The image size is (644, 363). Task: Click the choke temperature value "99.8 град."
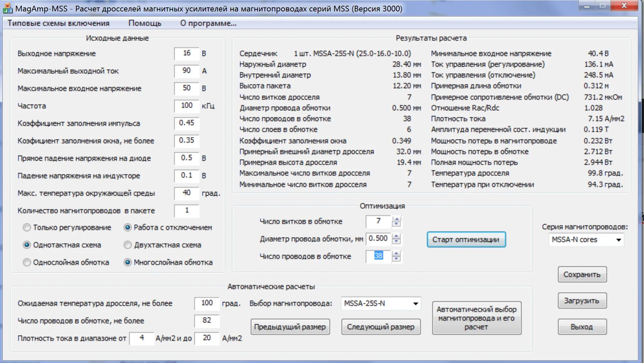(x=605, y=173)
